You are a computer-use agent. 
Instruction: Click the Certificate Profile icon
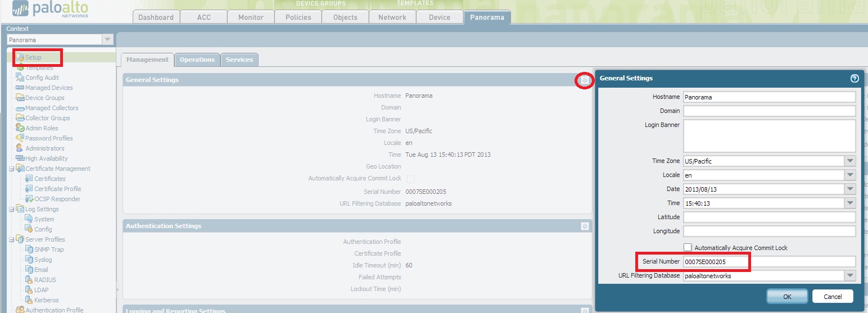(x=29, y=189)
